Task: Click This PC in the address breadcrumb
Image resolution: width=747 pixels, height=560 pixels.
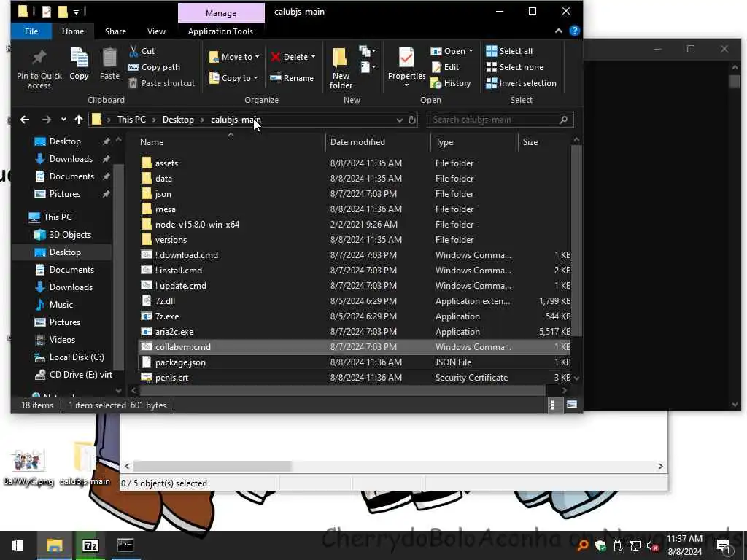Action: [131, 120]
